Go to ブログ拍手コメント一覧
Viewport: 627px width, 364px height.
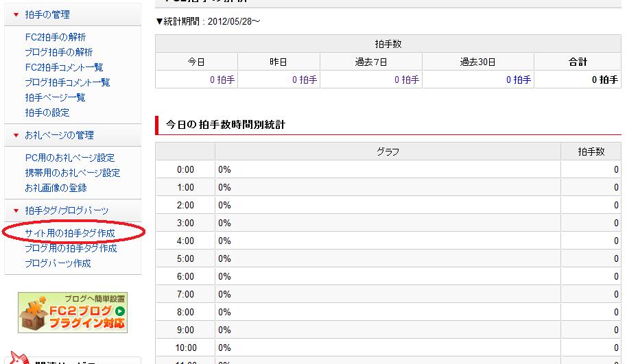(x=67, y=82)
